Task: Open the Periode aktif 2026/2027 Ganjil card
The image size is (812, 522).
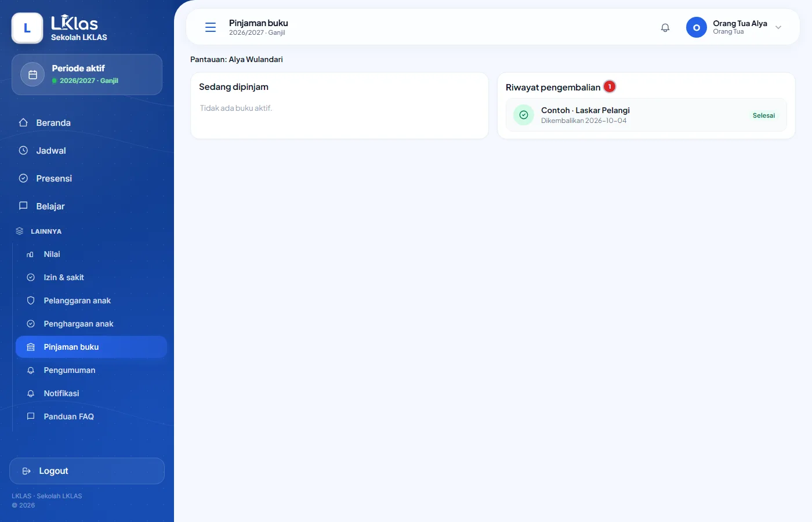Action: click(x=87, y=74)
